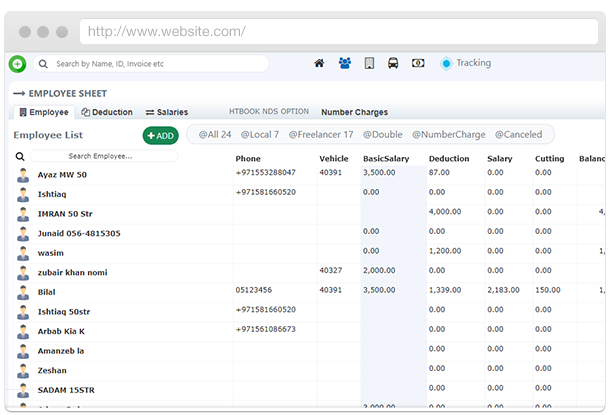The height and width of the screenshot is (415, 612).
Task: Select employee zubair khan nomi
Action: pos(72,272)
